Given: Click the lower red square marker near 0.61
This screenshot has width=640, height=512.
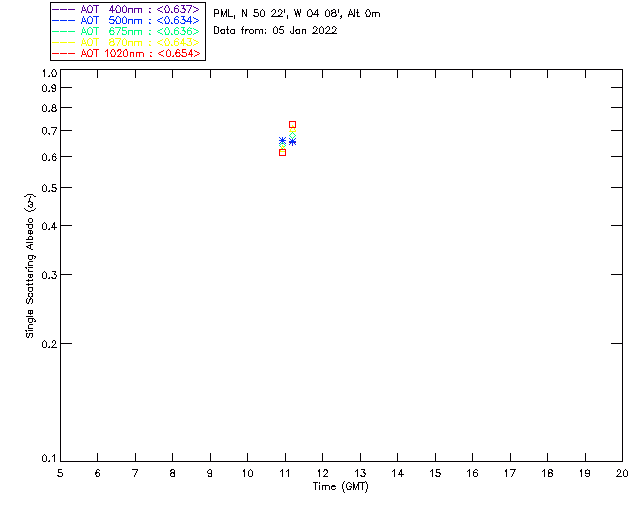Looking at the screenshot, I should click(282, 152).
